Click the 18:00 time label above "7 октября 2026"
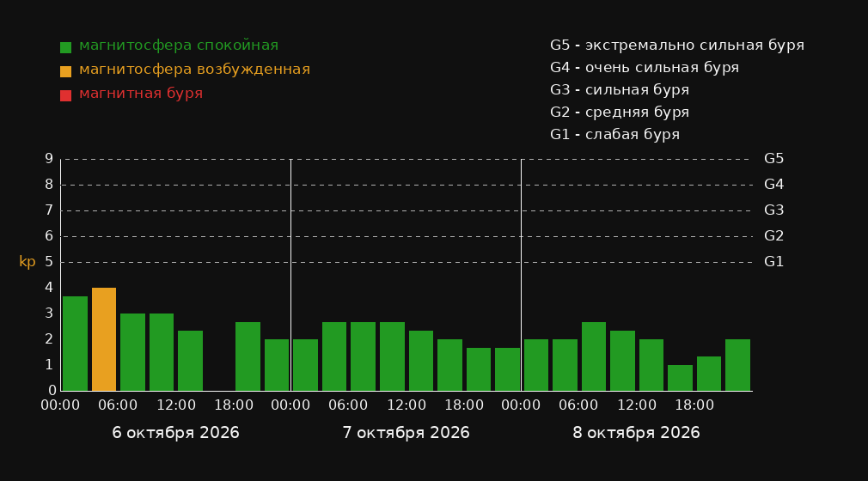The image size is (868, 481). [464, 405]
